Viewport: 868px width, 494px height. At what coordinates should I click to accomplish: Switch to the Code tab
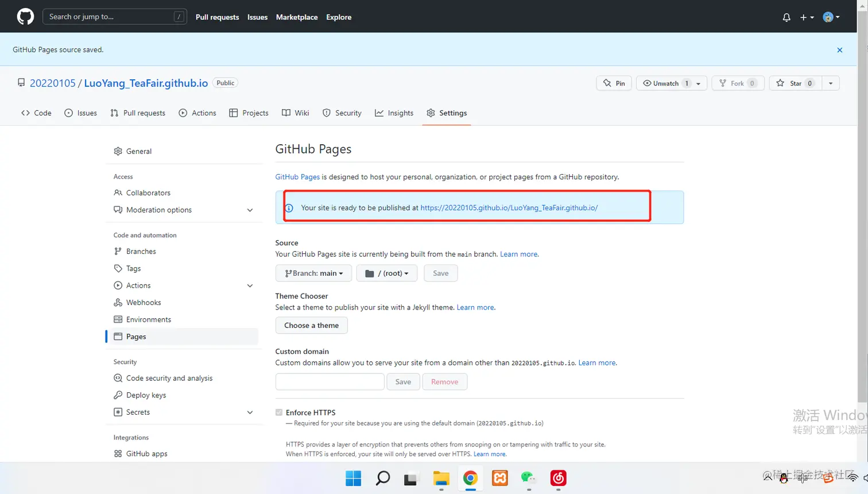pyautogui.click(x=36, y=113)
